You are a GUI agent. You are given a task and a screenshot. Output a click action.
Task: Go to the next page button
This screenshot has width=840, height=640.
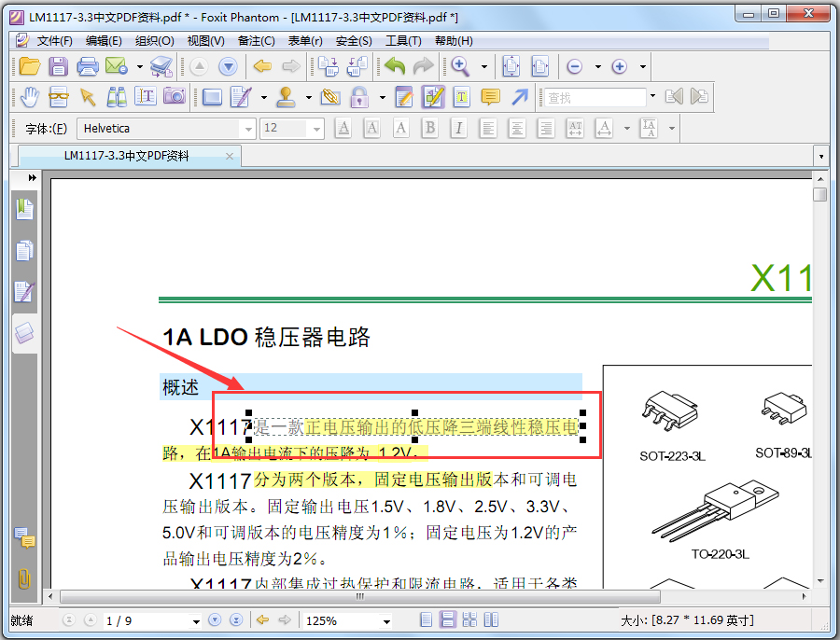tap(215, 620)
